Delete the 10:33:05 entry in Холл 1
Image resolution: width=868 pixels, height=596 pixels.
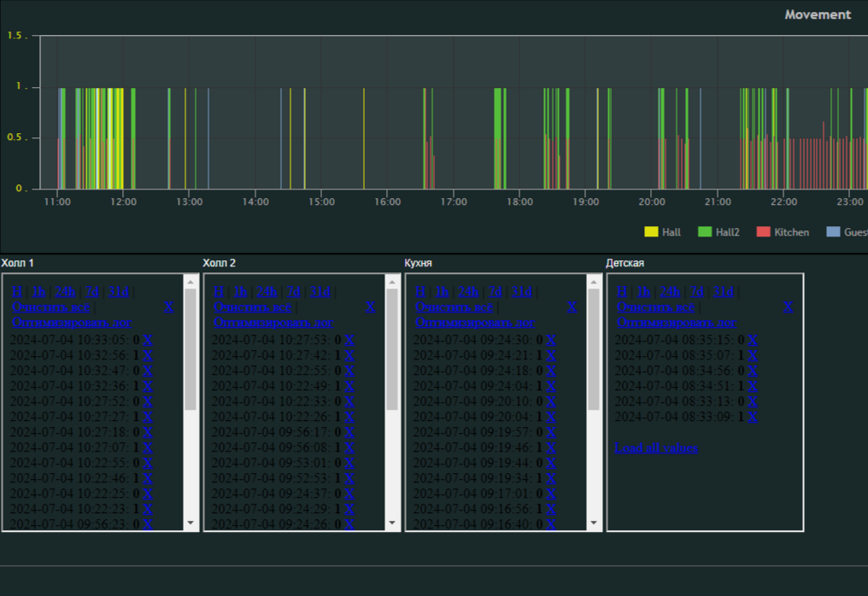[148, 340]
